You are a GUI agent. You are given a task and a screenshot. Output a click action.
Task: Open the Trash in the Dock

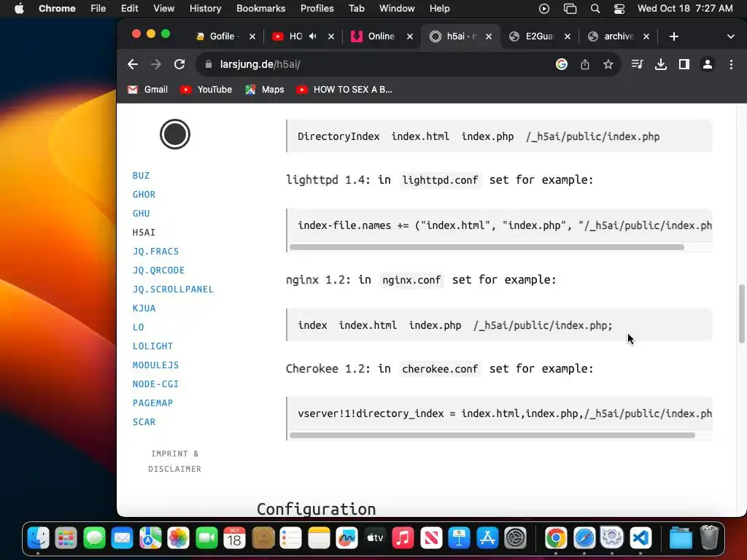click(x=709, y=537)
